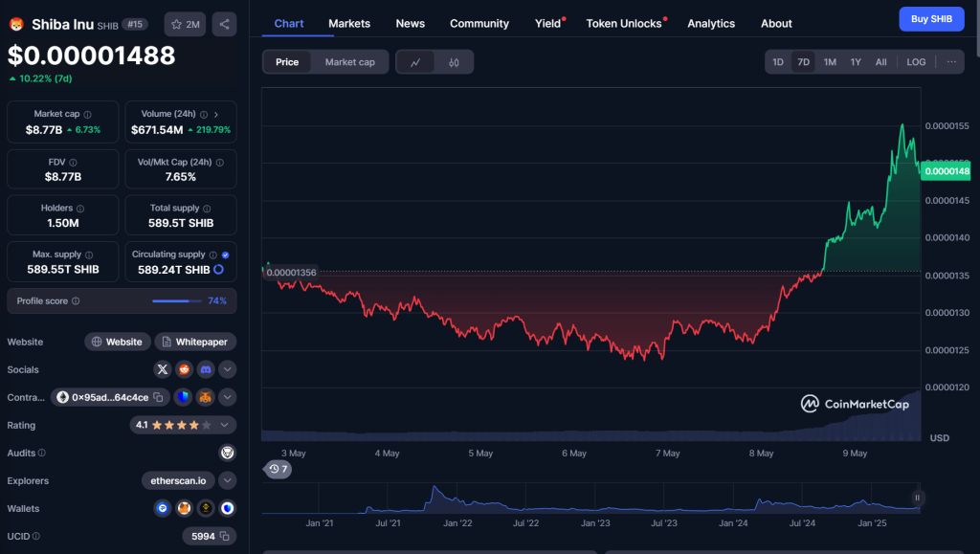Copy the UCID 5994
Viewport: 980px width, 554px height.
point(225,537)
